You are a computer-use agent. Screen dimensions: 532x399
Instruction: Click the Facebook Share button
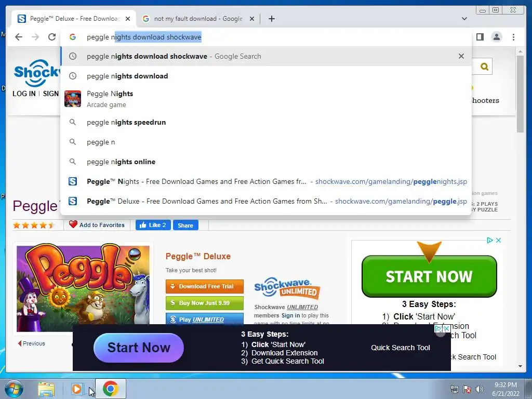[185, 225]
